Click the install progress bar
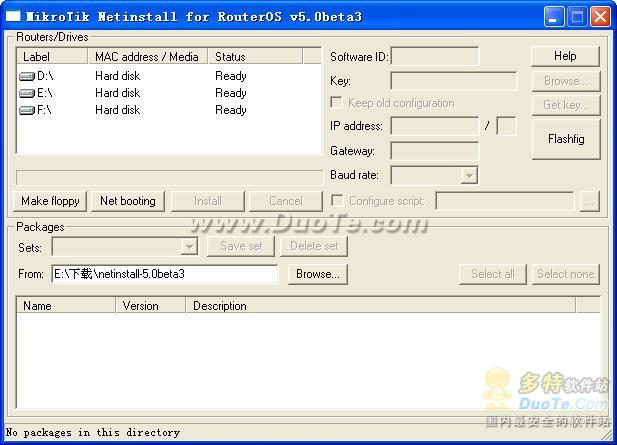The image size is (617, 445). [x=169, y=177]
